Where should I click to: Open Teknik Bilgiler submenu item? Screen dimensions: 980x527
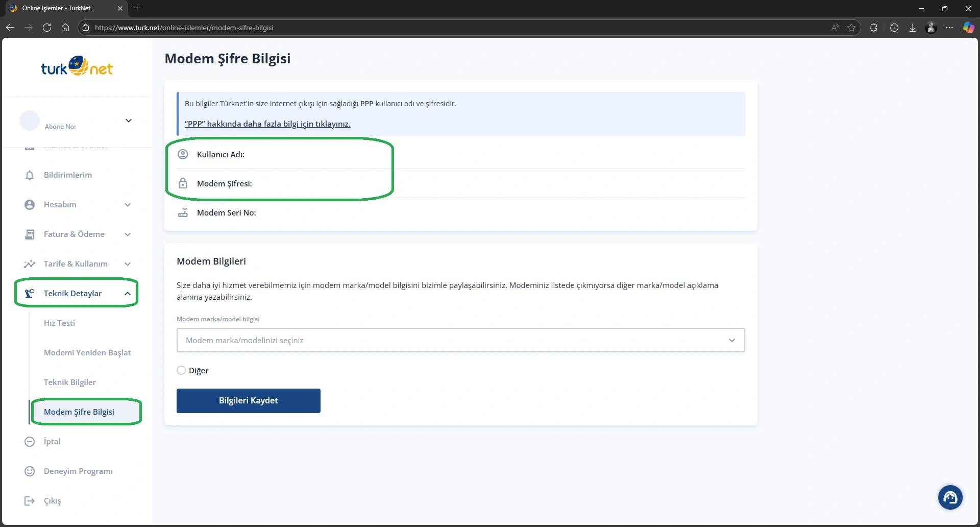pos(70,382)
